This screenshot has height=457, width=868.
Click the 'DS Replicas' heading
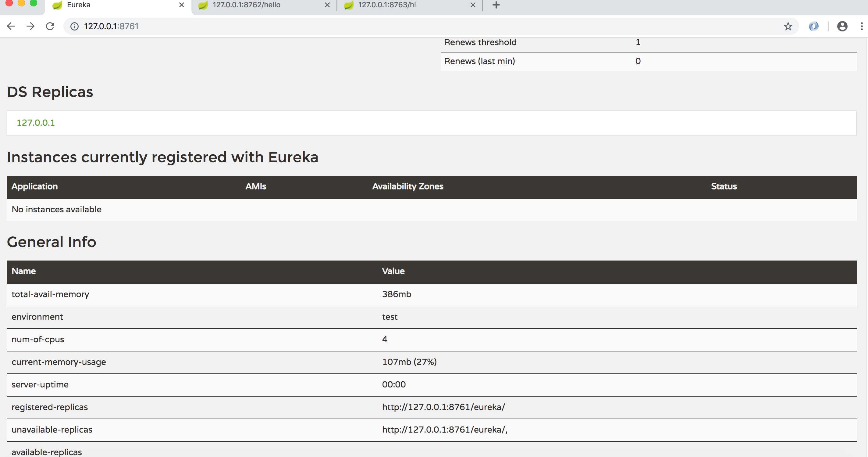pyautogui.click(x=50, y=92)
